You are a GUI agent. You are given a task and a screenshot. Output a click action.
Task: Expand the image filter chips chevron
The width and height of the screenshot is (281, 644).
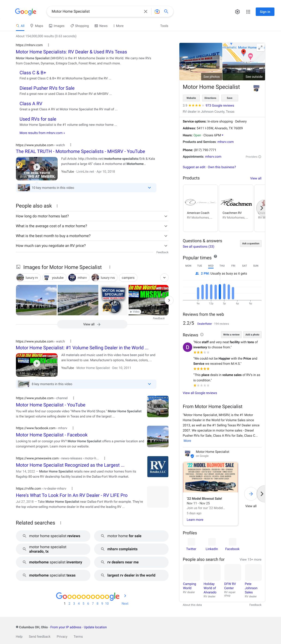(x=164, y=278)
